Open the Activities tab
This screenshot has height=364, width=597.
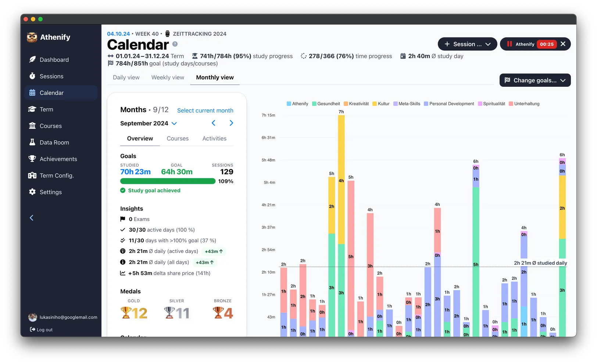(x=214, y=139)
